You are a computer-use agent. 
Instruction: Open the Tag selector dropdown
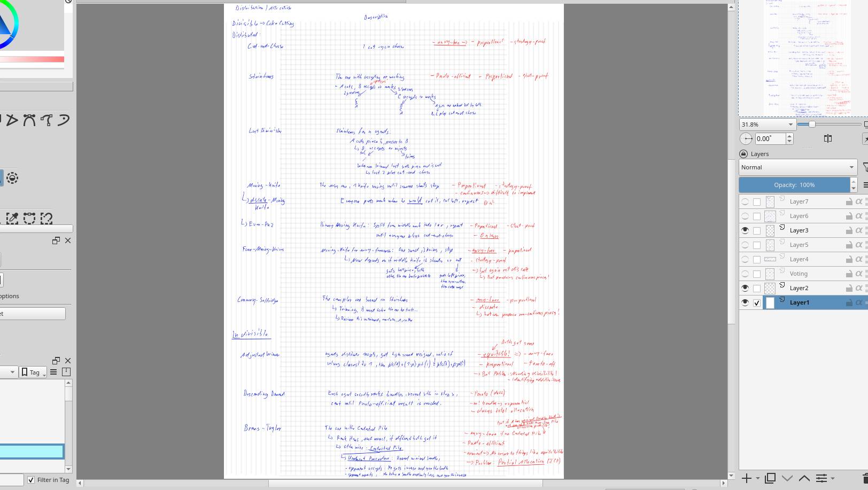tap(33, 372)
